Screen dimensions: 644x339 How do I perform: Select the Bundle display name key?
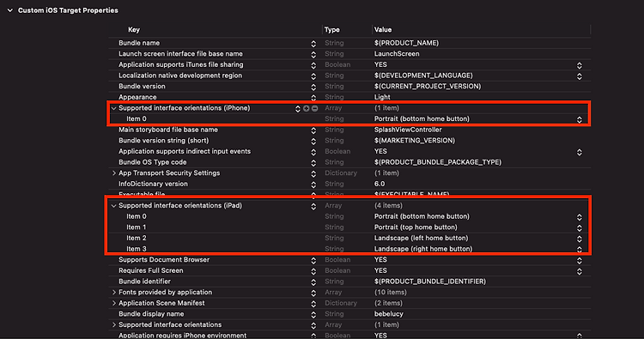click(151, 314)
